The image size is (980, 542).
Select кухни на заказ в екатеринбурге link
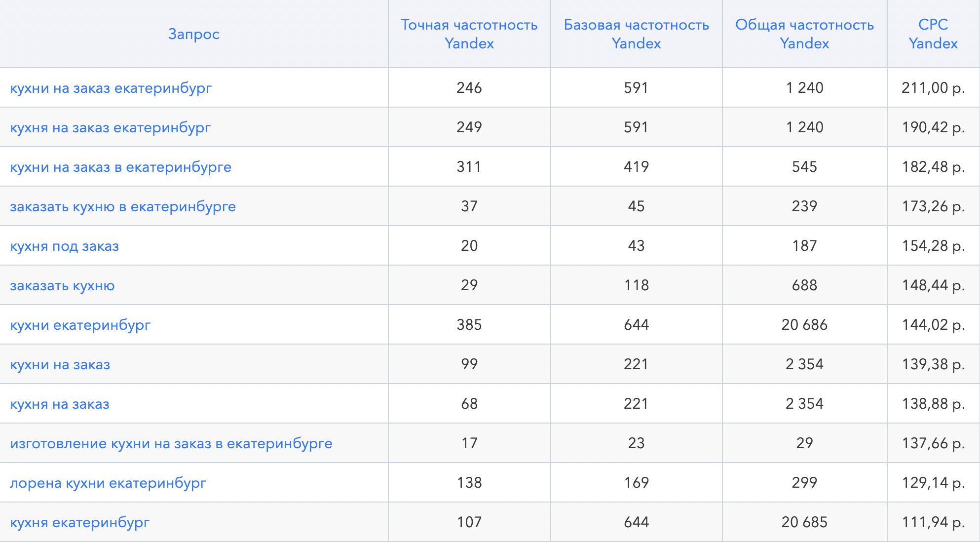click(x=120, y=167)
